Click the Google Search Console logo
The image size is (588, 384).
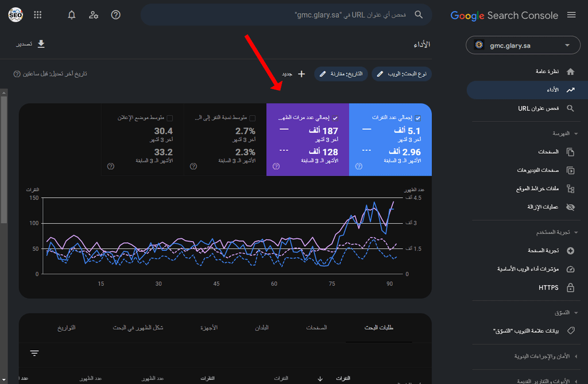click(x=504, y=15)
